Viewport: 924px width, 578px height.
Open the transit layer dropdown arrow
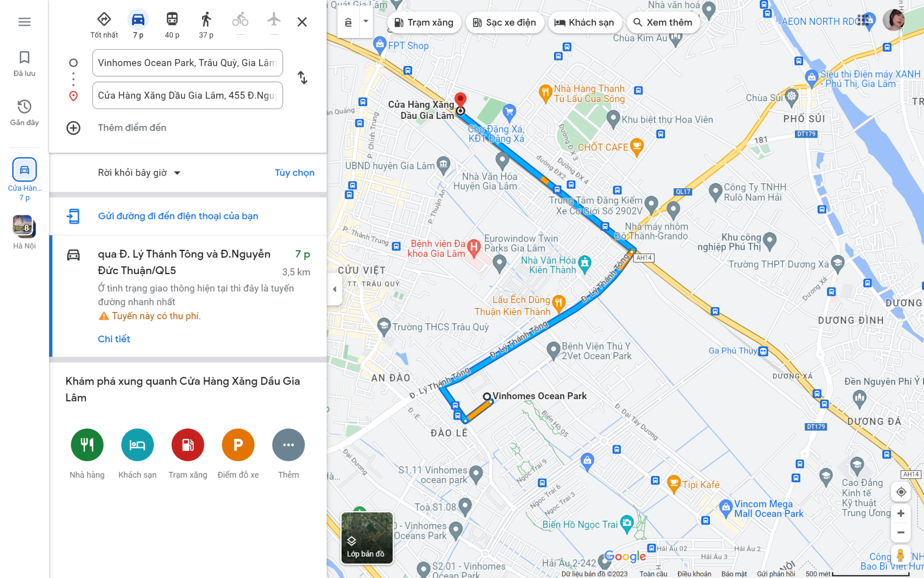point(366,22)
